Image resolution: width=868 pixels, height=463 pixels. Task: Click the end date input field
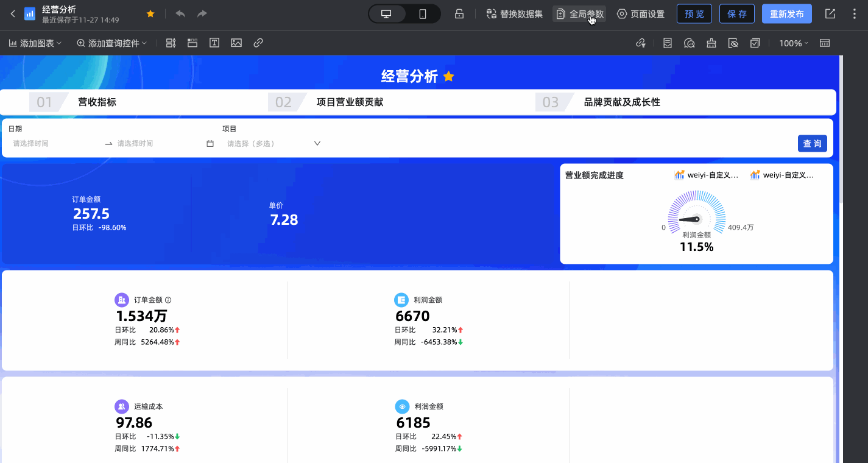160,144
